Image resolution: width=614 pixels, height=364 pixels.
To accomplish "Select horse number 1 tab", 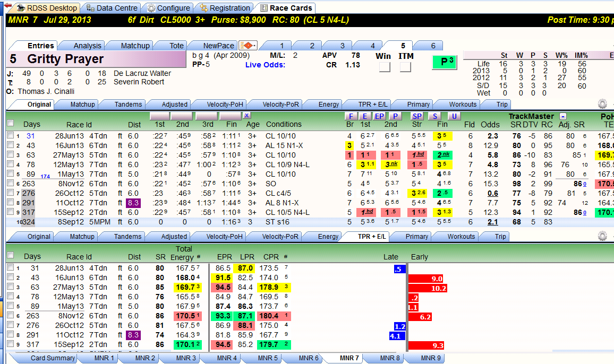I will click(x=282, y=46).
